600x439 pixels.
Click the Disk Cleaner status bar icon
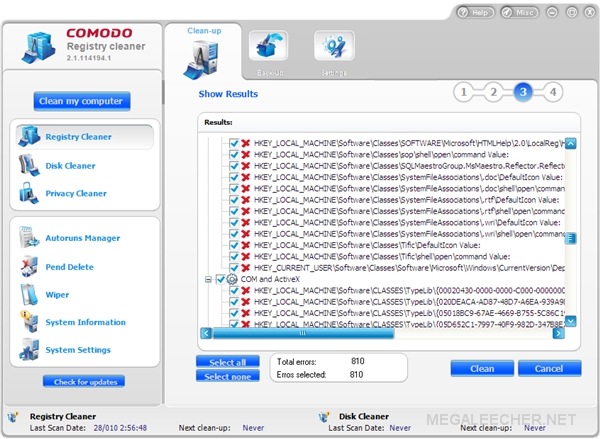324,417
